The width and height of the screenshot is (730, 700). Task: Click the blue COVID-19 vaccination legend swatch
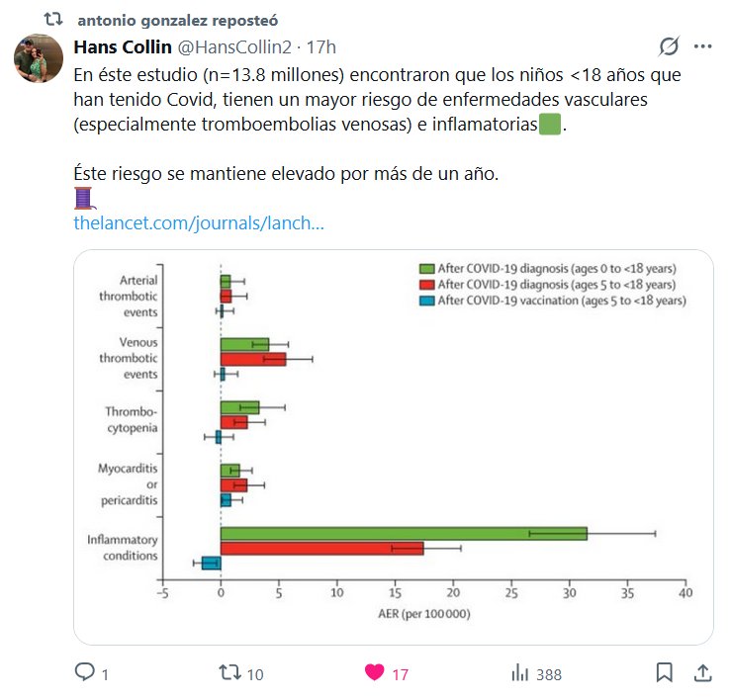click(x=426, y=301)
